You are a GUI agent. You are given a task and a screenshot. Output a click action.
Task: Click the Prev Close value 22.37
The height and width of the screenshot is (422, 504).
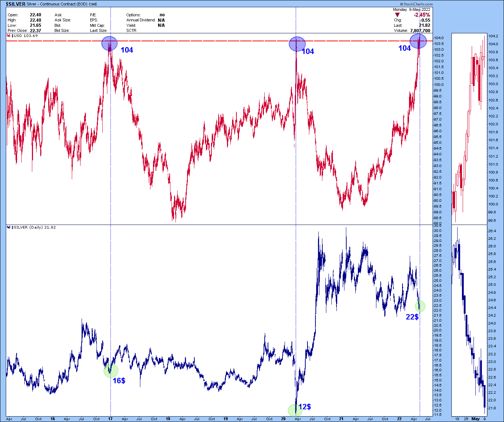point(36,31)
